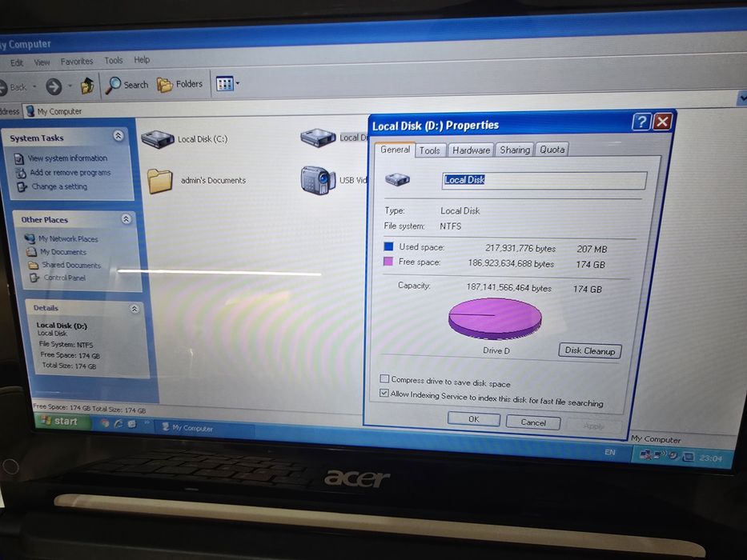Click the My Computer taskbar button
747x560 pixels.
click(207, 429)
